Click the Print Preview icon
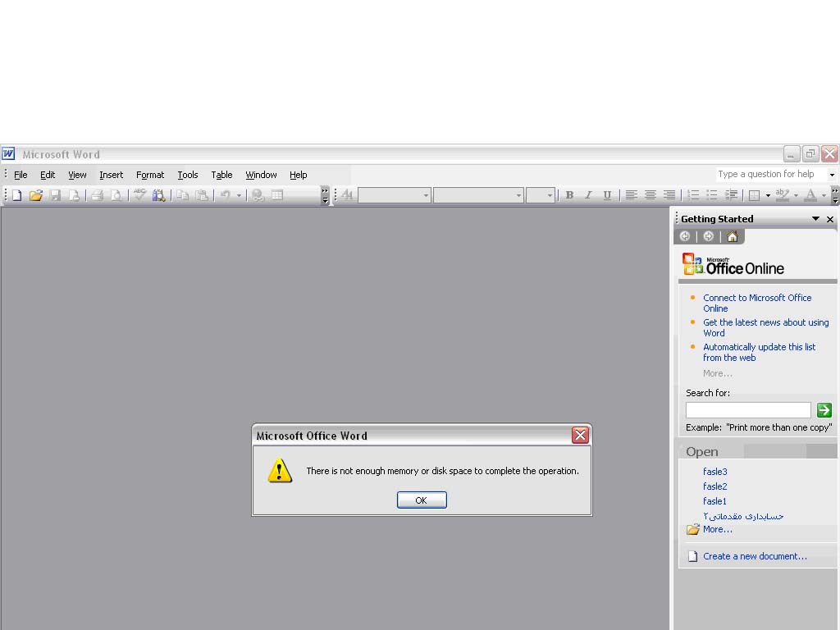840x630 pixels. point(116,195)
